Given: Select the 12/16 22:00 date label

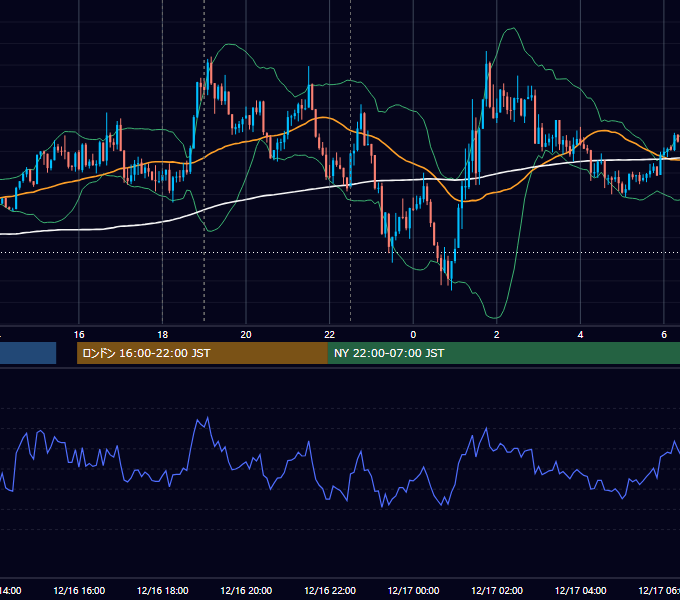Looking at the screenshot, I should pos(330,591).
